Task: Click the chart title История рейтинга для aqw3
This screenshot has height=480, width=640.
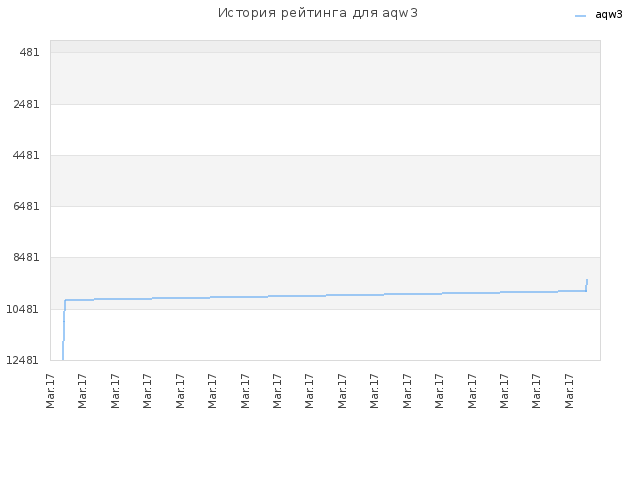Action: pyautogui.click(x=318, y=13)
